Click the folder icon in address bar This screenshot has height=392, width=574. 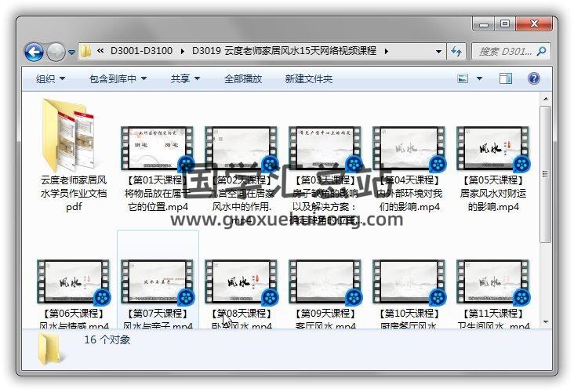[85, 51]
